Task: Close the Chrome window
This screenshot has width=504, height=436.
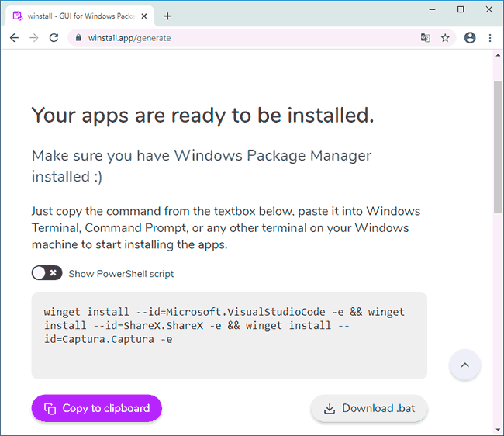Action: click(x=489, y=9)
